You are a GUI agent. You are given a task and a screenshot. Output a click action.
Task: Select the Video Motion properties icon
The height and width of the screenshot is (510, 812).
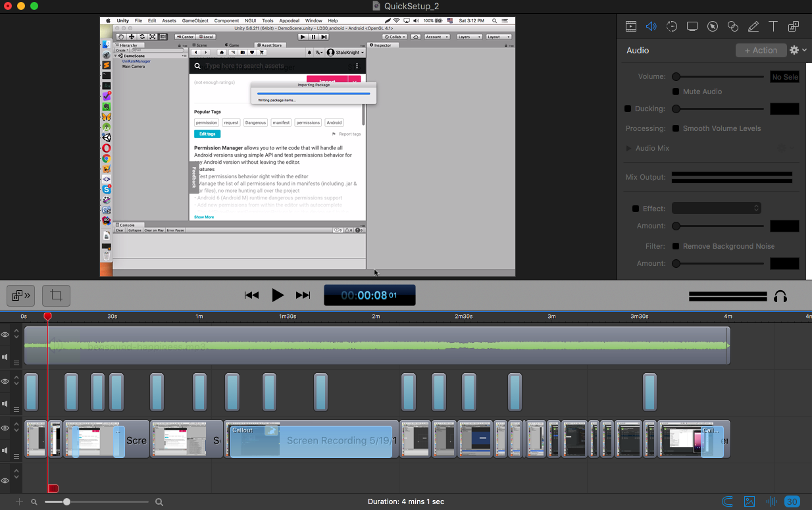(672, 26)
